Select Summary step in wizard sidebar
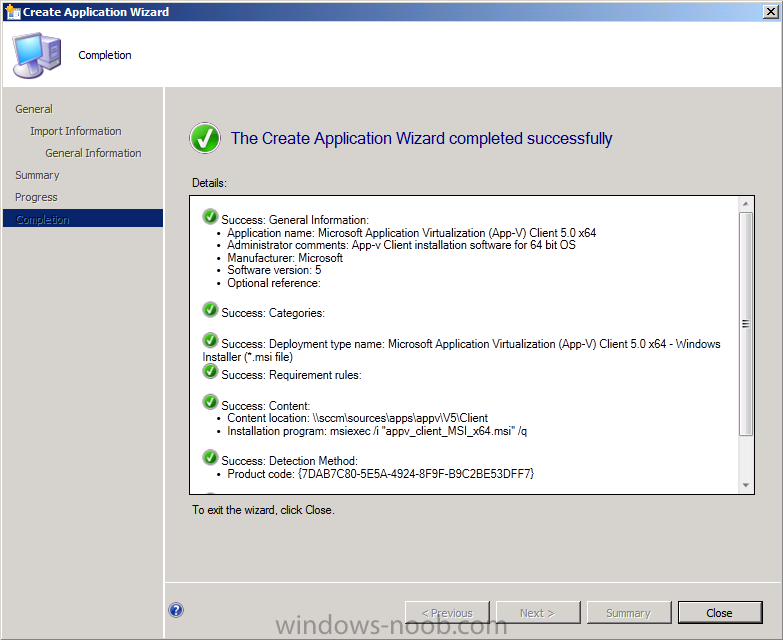Image resolution: width=783 pixels, height=640 pixels. pyautogui.click(x=37, y=175)
